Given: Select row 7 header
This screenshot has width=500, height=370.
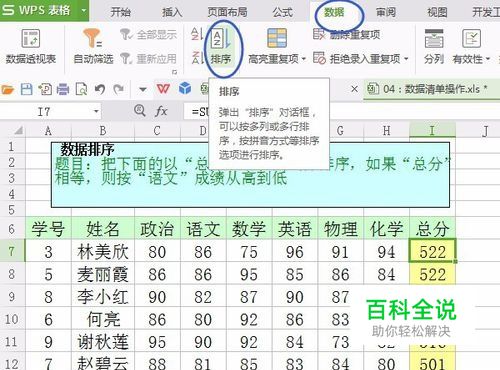Looking at the screenshot, I should tap(12, 251).
